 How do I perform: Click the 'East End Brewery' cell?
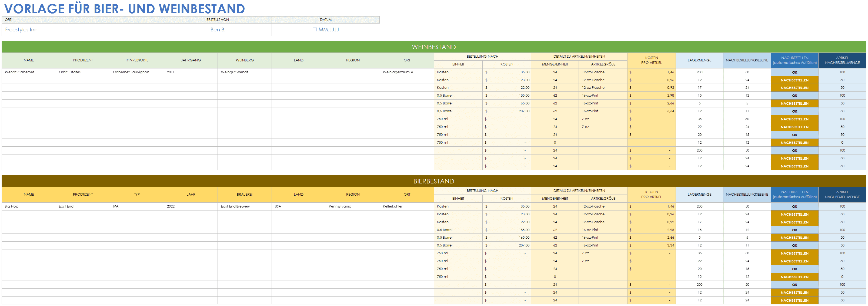[x=245, y=206]
